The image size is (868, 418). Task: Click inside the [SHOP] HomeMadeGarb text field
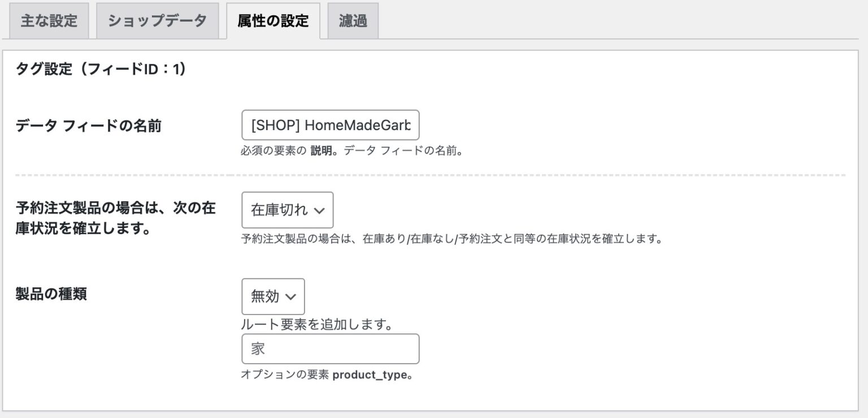pos(330,125)
